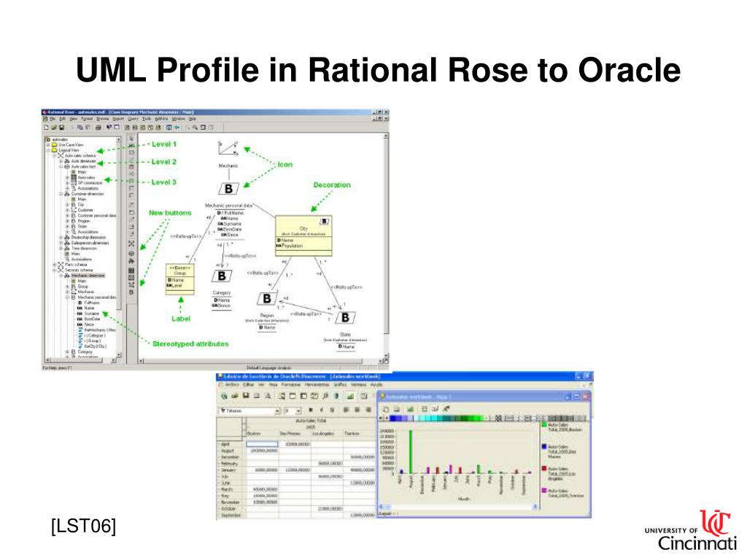Click the tall green August bar in chart

tap(411, 451)
